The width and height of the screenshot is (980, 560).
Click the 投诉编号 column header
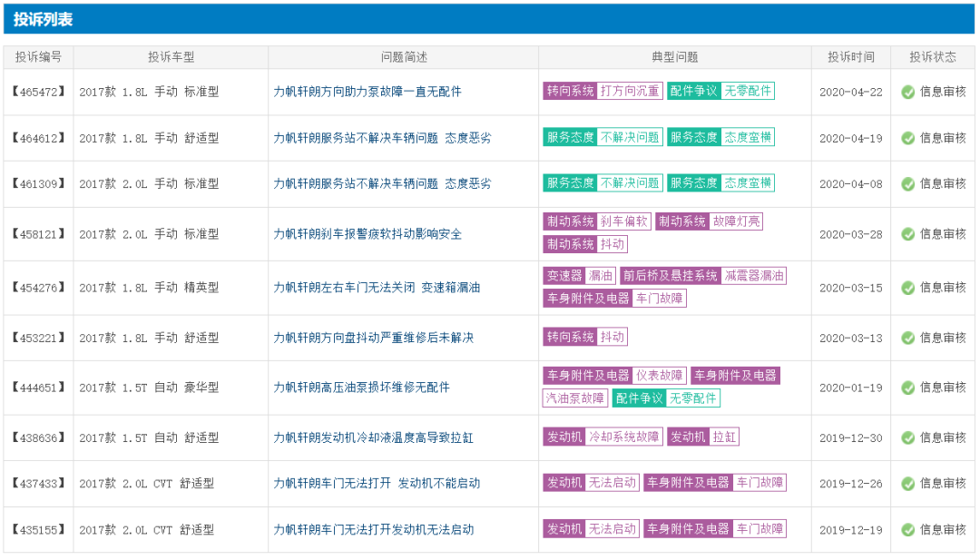pyautogui.click(x=39, y=57)
